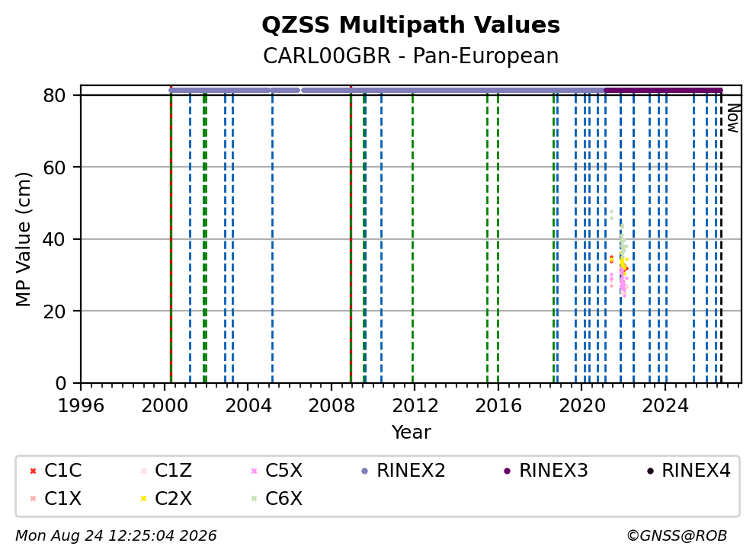756x559 pixels.
Task: Click the C2X yellow legend marker
Action: tap(143, 498)
